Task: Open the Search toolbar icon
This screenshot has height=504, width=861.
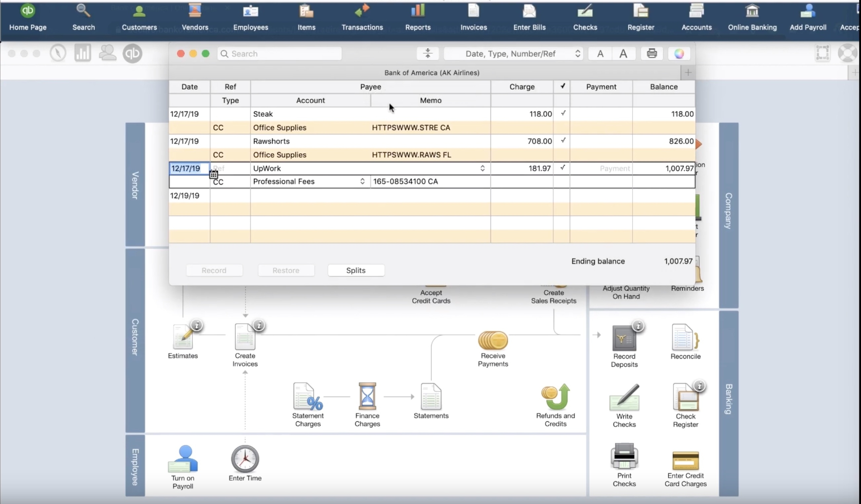Action: pyautogui.click(x=83, y=18)
